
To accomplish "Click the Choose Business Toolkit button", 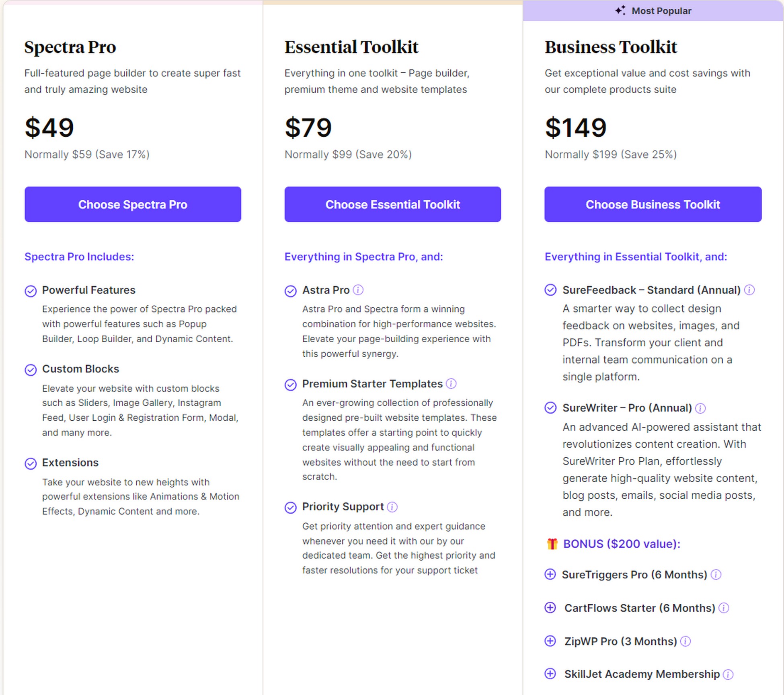I will coord(653,204).
